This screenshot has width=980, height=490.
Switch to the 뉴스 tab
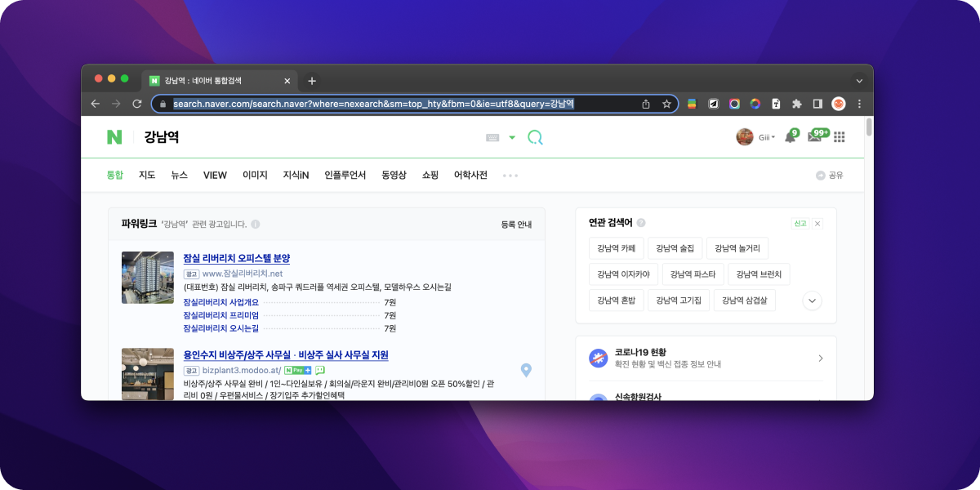(179, 175)
